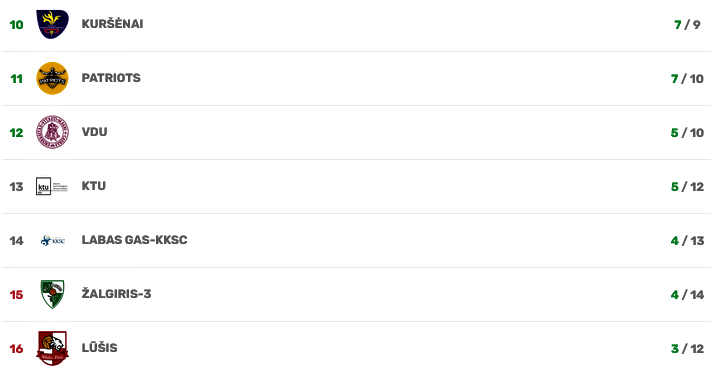The image size is (717, 377).
Task: Click the Labas Gas-KKSC logo
Action: tap(53, 240)
